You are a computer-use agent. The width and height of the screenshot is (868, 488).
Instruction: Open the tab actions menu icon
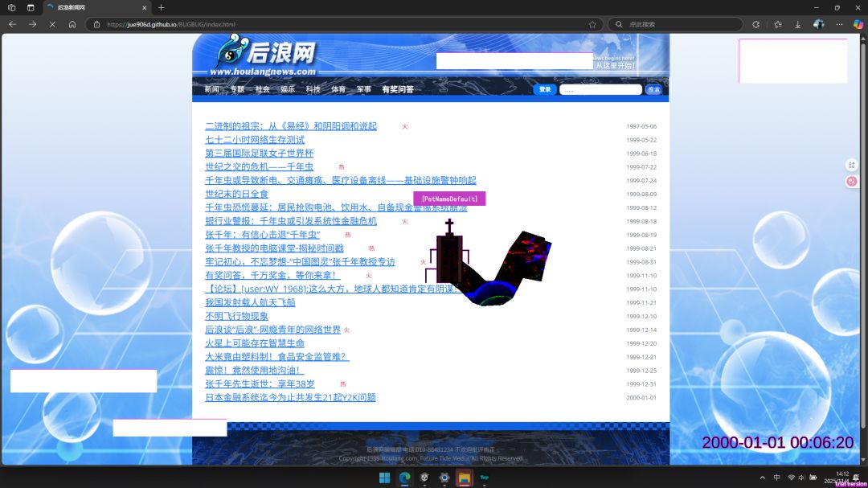click(31, 8)
